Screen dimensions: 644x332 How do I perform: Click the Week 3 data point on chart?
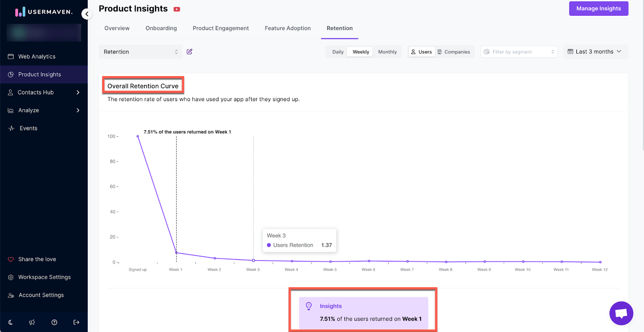point(253,260)
